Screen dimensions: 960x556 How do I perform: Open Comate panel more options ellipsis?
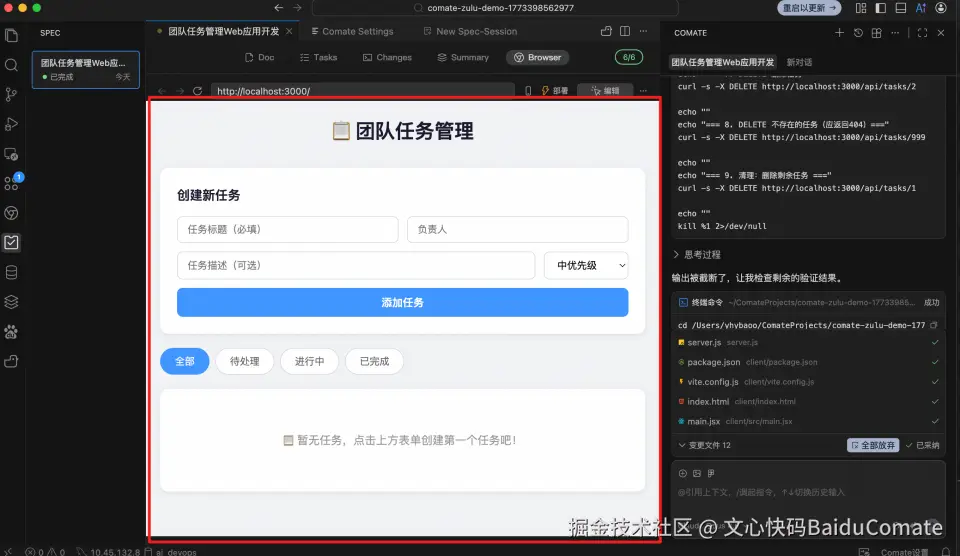point(895,32)
